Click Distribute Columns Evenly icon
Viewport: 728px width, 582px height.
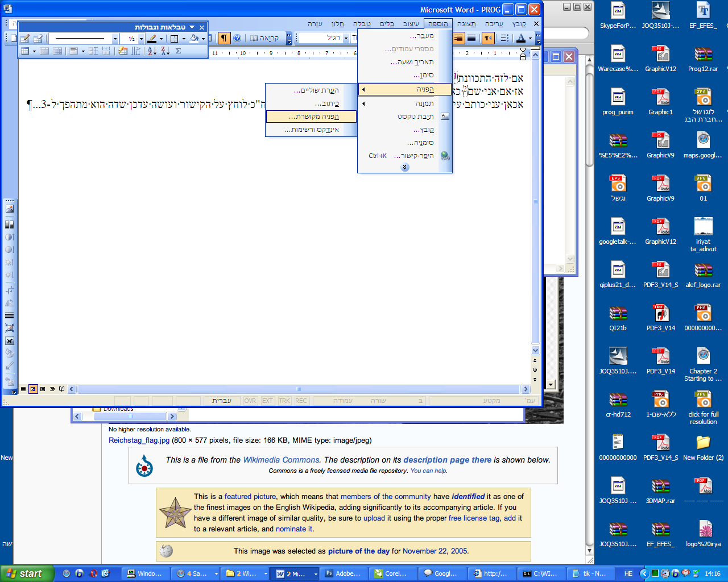pos(106,51)
